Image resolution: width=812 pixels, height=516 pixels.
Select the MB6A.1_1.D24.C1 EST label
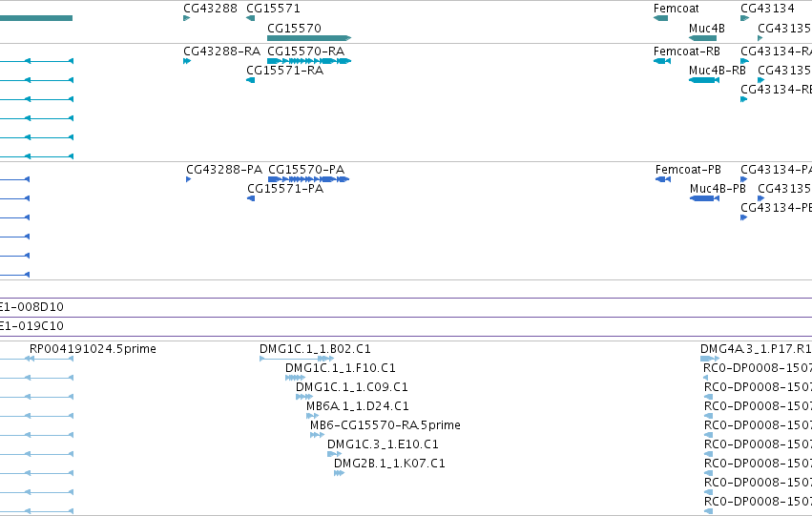pyautogui.click(x=357, y=406)
